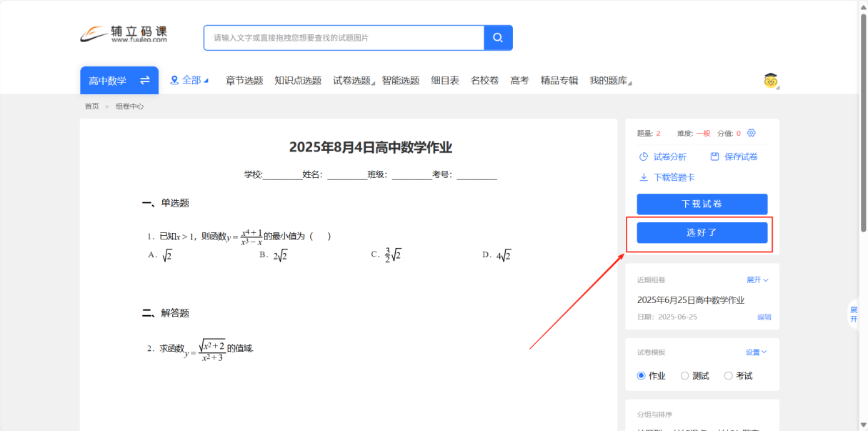Screen dimensions: 868x431
Task: Click the 组卷中心 breadcrumb
Action: tap(130, 106)
